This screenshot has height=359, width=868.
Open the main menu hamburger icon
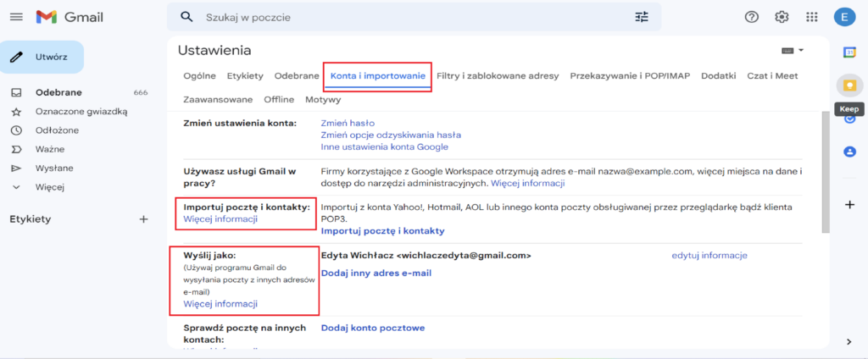pos(16,17)
